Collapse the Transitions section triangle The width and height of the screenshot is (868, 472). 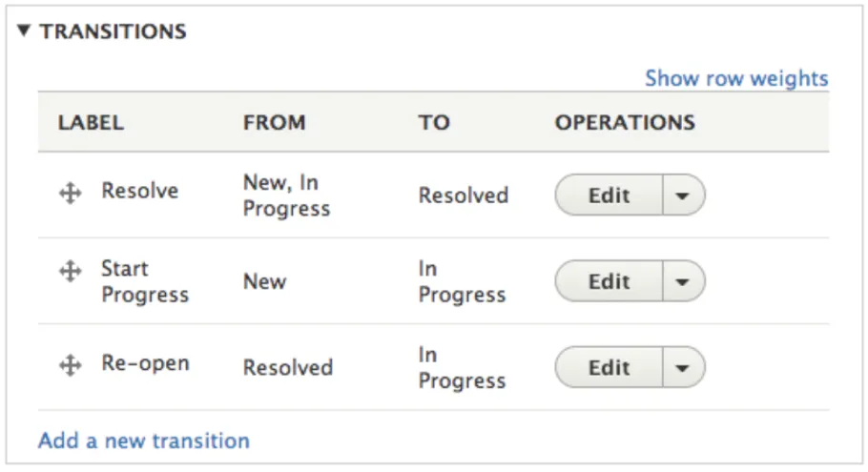click(23, 31)
